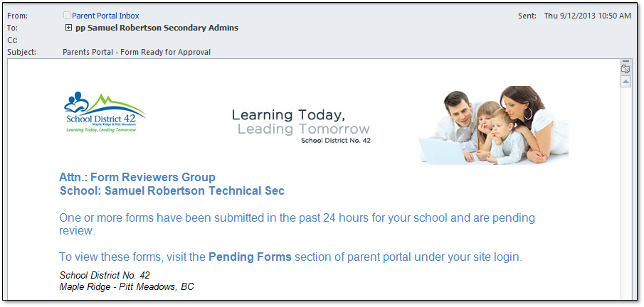644x307 pixels.
Task: Click the Attn.: Form Reviewers Group heading
Action: click(x=137, y=177)
